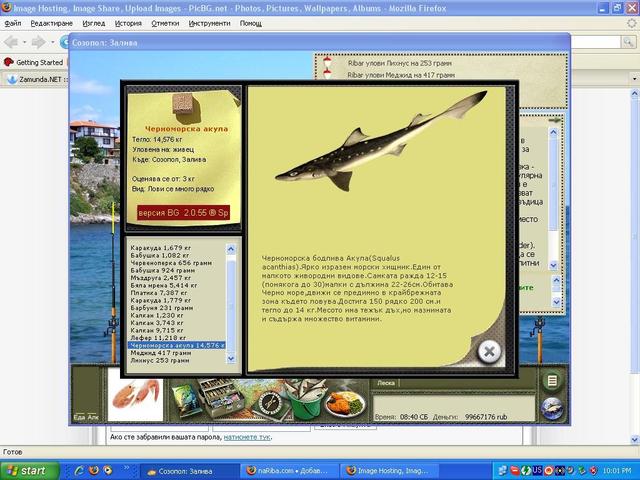Image resolution: width=640 pixels, height=480 pixels.
Task: Click the натиснете тук link
Action: click(x=247, y=437)
